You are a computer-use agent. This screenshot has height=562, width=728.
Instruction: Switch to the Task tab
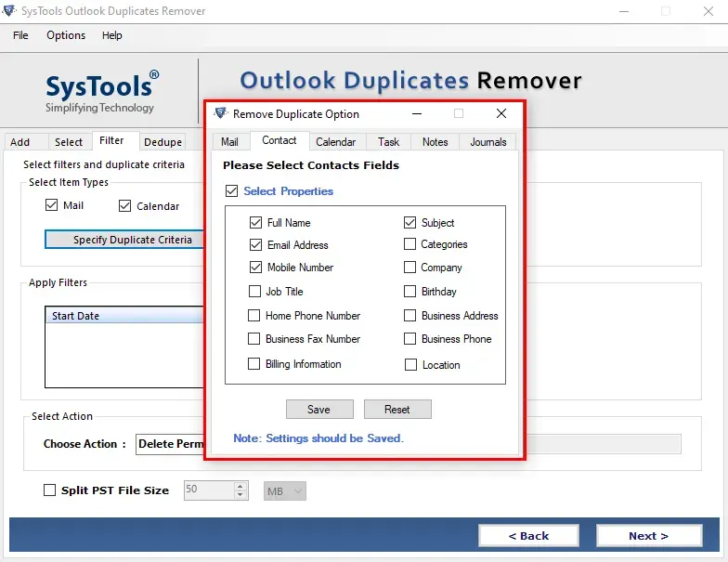coord(388,141)
